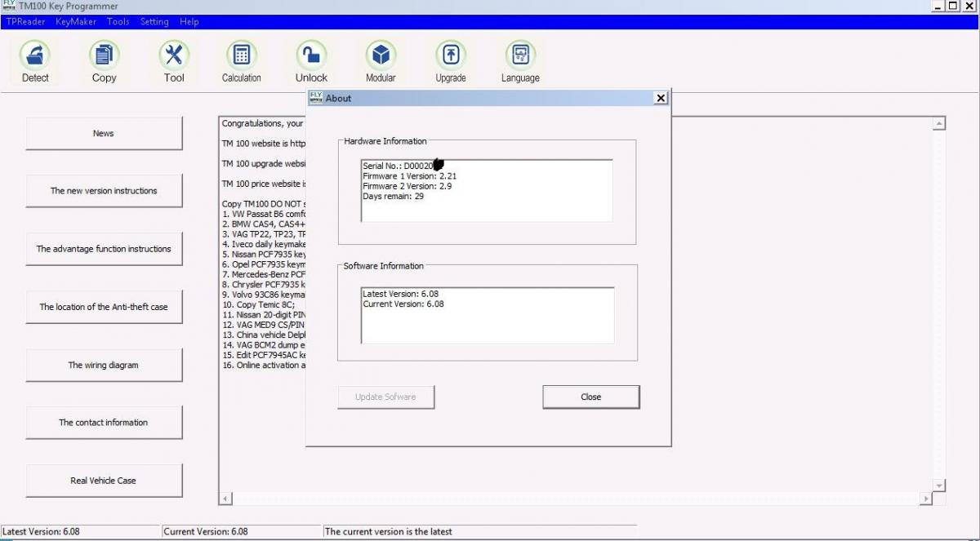Click the Hardware Information text box
Image resolution: width=980 pixels, height=541 pixels.
487,191
